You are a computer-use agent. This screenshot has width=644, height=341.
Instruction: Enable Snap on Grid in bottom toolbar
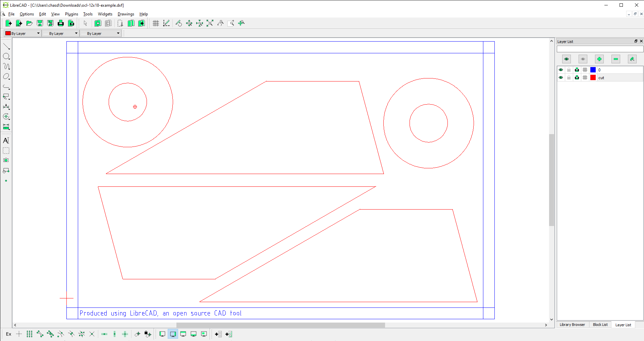coord(30,334)
